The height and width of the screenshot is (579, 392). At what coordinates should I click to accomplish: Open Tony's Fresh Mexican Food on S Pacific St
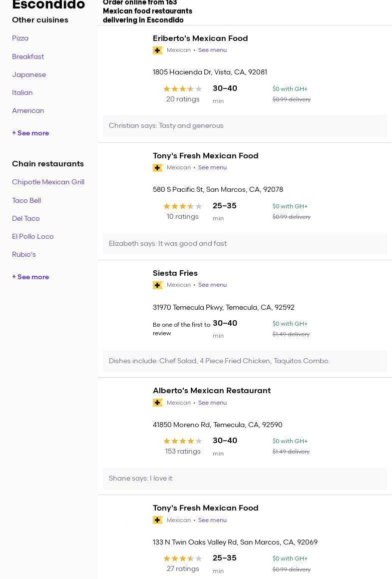click(x=206, y=156)
